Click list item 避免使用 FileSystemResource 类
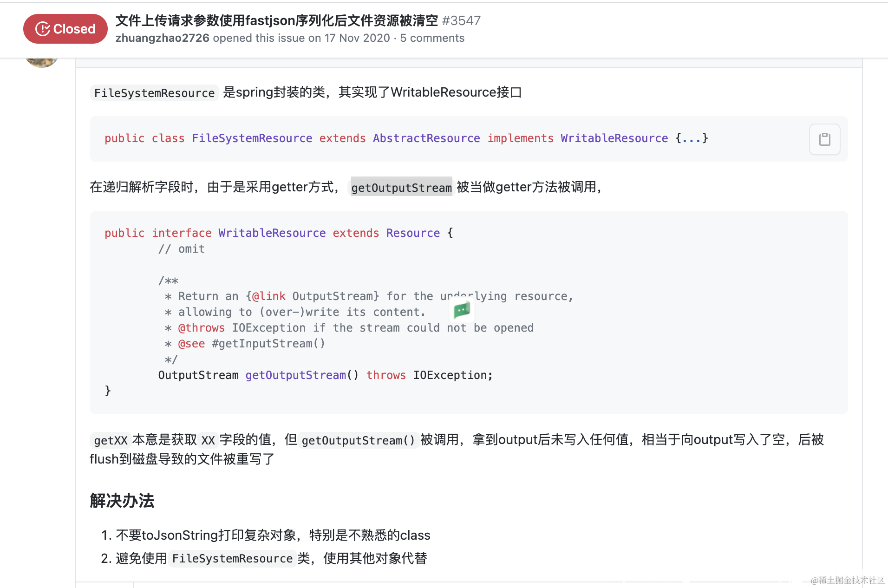Screen dimensions: 888x588 point(271,558)
